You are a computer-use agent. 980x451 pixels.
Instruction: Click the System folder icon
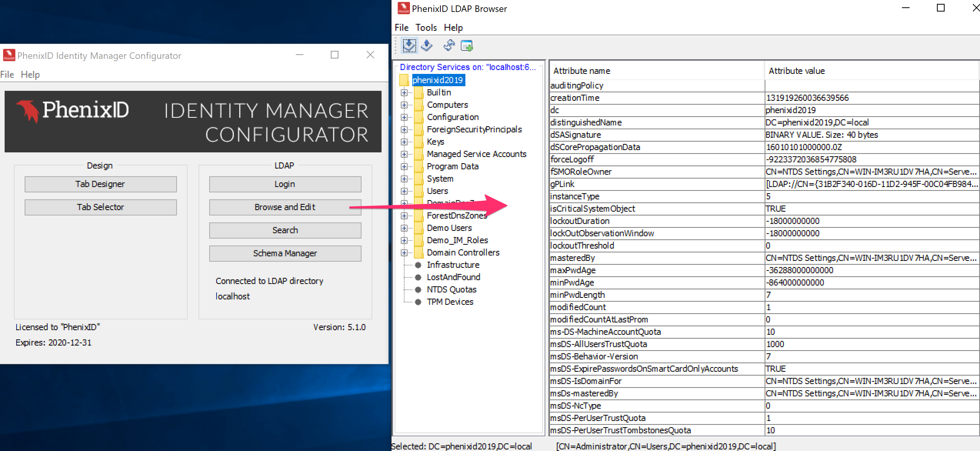pyautogui.click(x=419, y=179)
